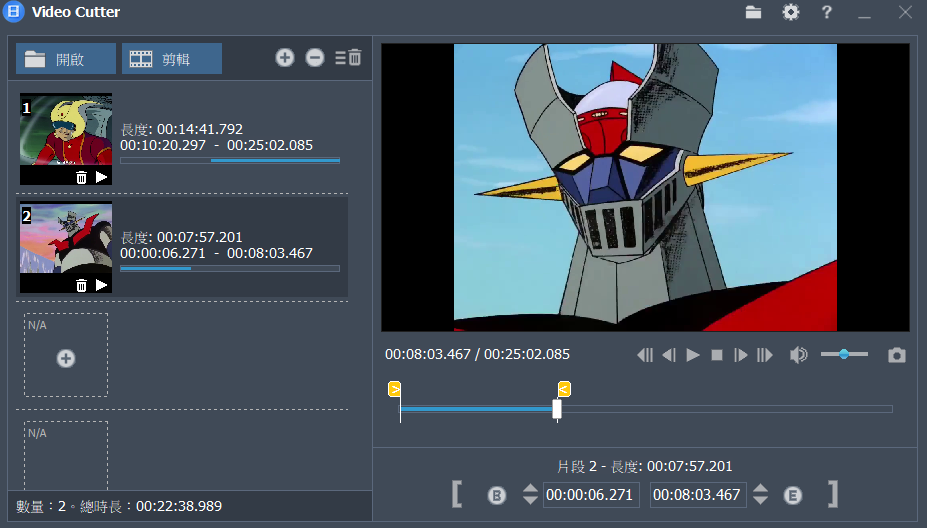Image resolution: width=927 pixels, height=528 pixels.
Task: Delete segment 1 using its trash icon
Action: point(82,177)
